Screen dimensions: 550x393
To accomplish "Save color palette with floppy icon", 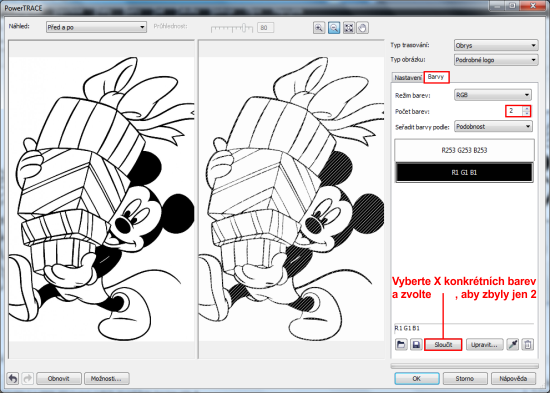I will click(416, 345).
